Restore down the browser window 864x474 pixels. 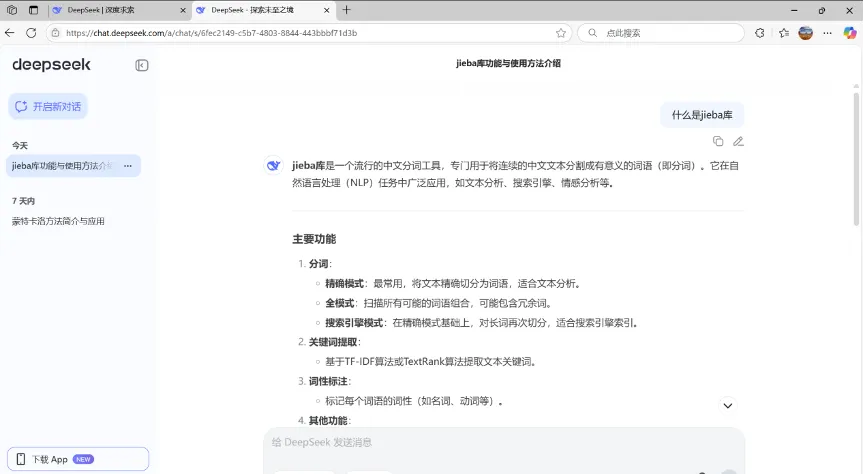[822, 10]
